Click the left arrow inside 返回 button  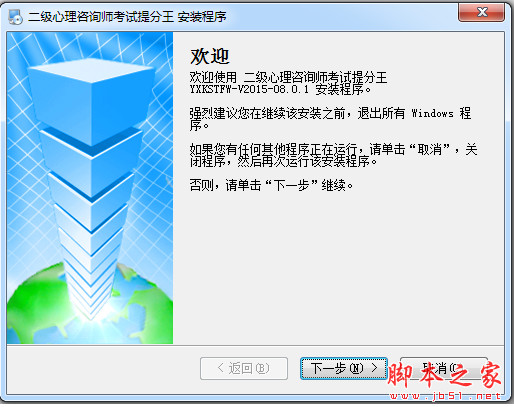(220, 368)
